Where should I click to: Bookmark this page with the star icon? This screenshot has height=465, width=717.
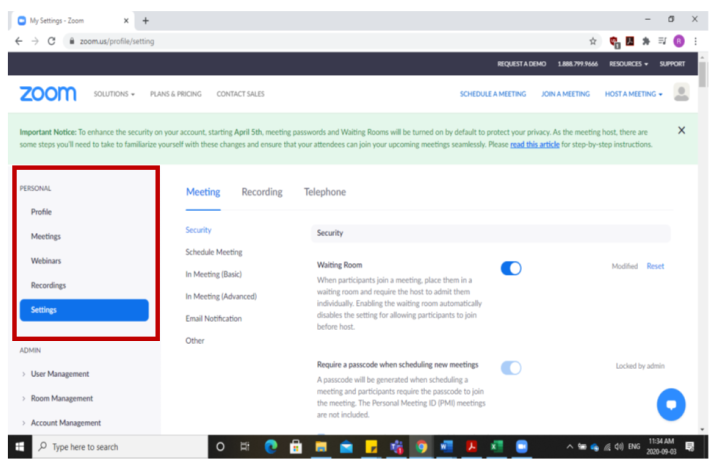pyautogui.click(x=593, y=41)
